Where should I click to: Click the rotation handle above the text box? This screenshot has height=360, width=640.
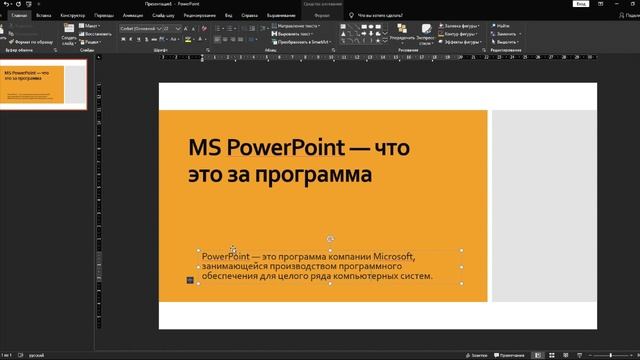pyautogui.click(x=330, y=239)
